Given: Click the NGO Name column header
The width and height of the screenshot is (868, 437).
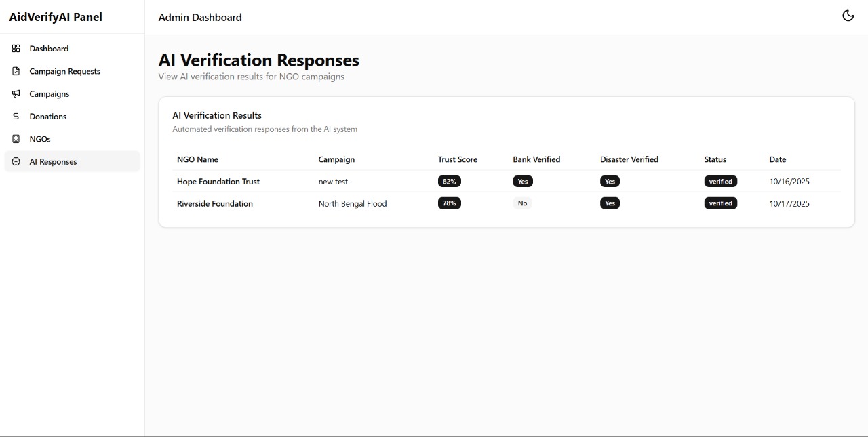Looking at the screenshot, I should coord(197,159).
